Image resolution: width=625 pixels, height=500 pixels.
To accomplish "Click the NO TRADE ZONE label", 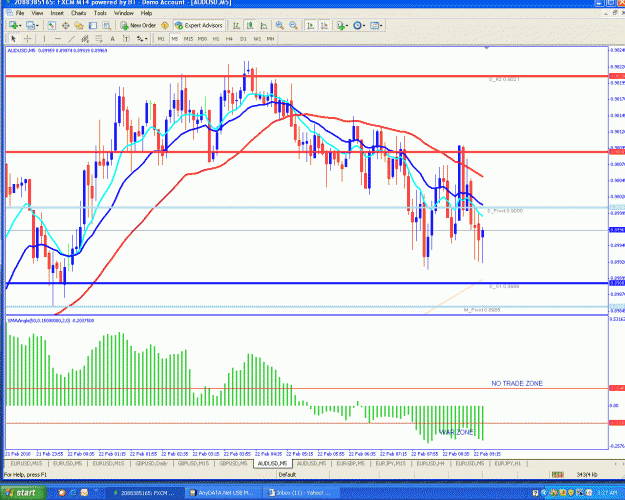I will (517, 383).
